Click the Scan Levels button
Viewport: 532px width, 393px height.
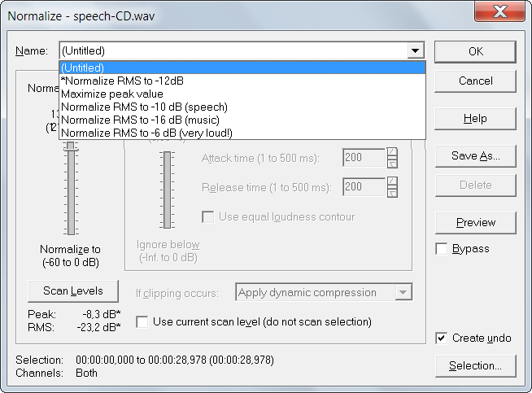pos(72,290)
